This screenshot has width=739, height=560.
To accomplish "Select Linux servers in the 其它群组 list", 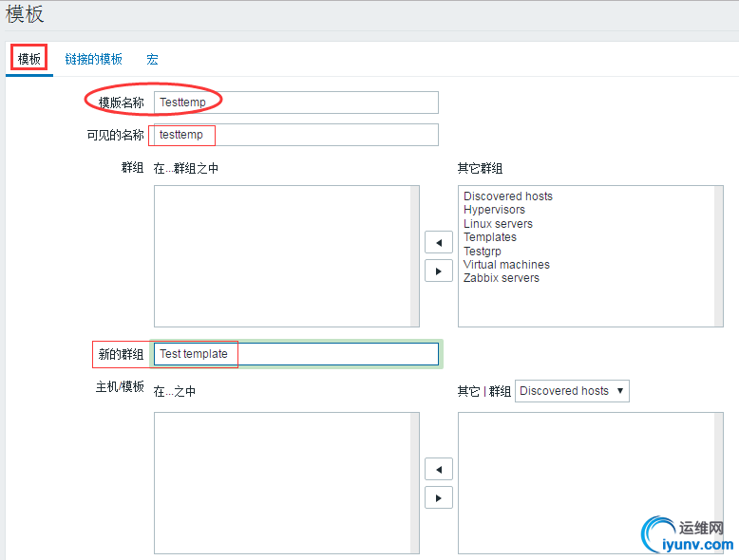I will pos(498,224).
